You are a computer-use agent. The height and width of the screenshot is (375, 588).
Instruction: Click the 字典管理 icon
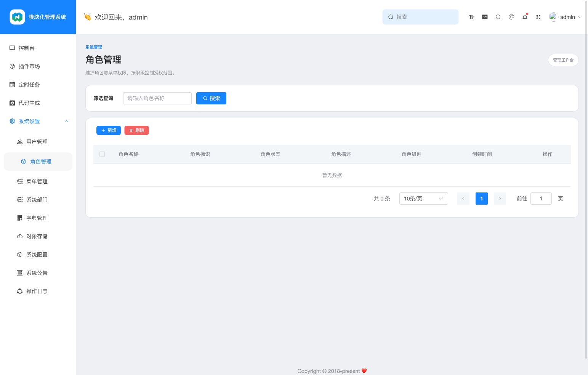(20, 218)
